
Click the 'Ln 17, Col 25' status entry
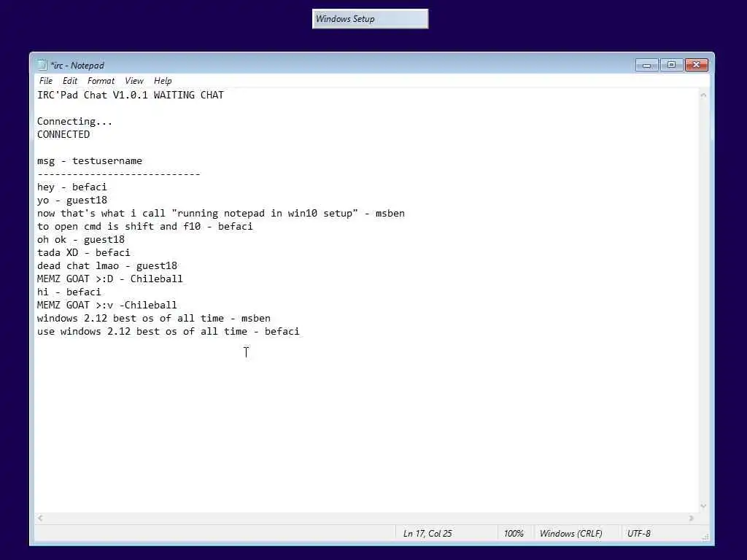coord(427,533)
